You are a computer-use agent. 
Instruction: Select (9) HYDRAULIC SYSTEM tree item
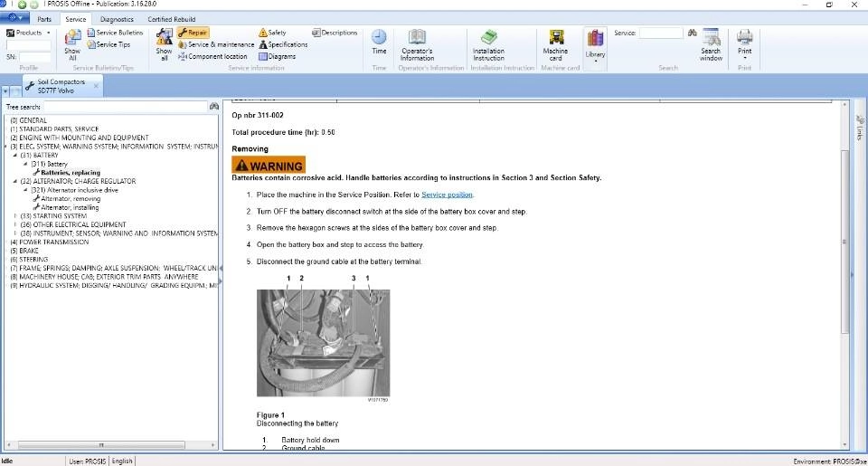[x=114, y=285]
